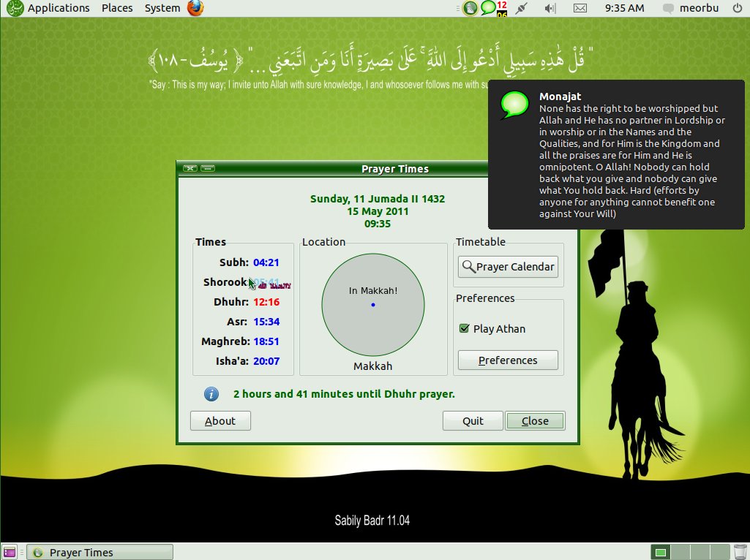750x560 pixels.
Task: Select Prayer Times in the taskbar
Action: click(x=99, y=552)
